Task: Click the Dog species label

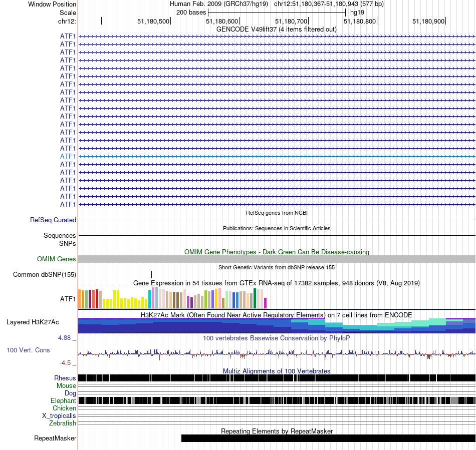Action: (x=70, y=393)
